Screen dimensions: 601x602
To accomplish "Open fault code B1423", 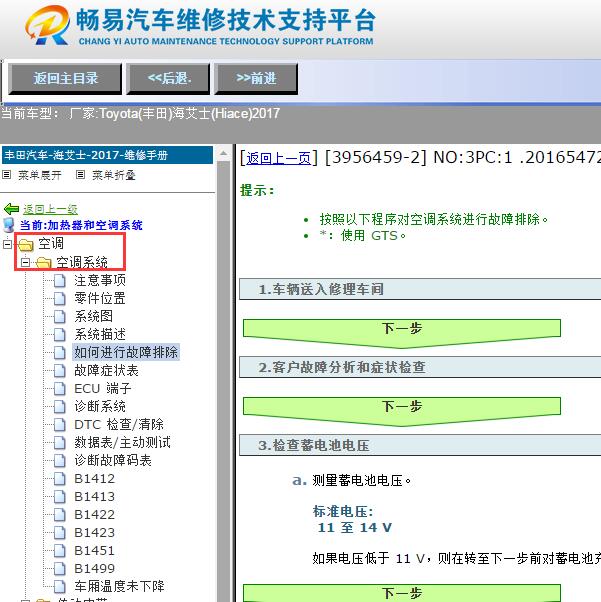I will point(94,533).
